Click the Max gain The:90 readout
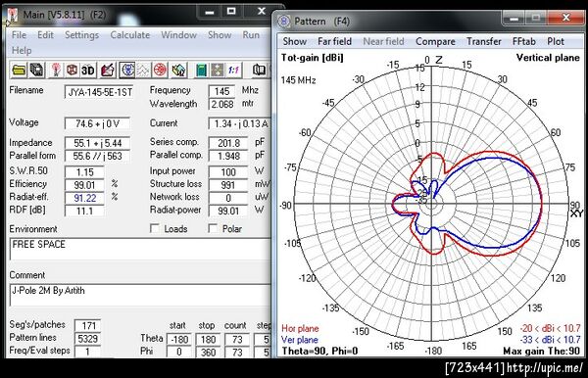588x378 pixels. [542, 351]
